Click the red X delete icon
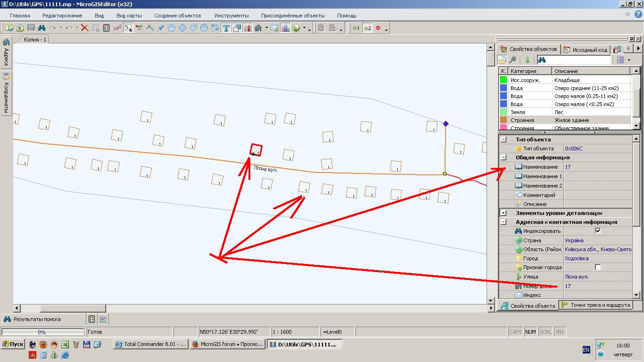644x362 pixels. coord(84,28)
